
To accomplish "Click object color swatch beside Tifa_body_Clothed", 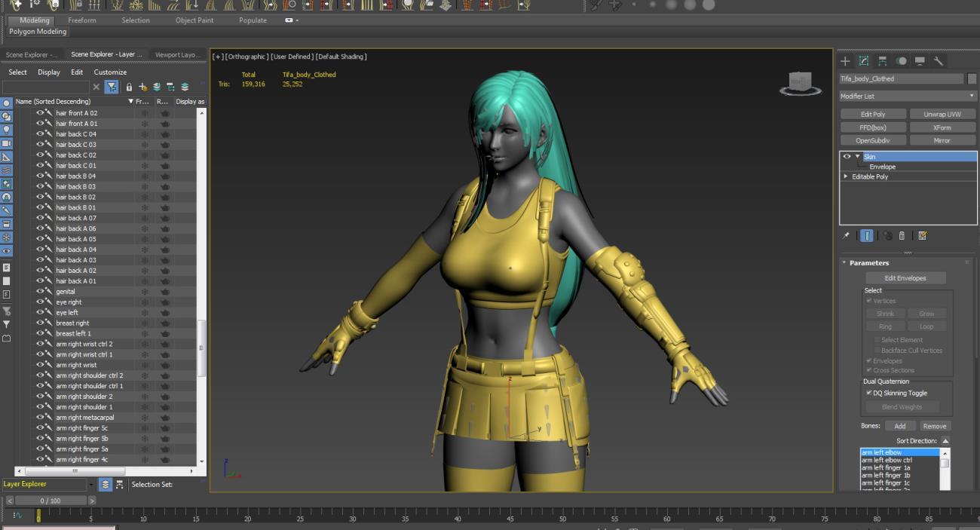I will click(x=972, y=78).
